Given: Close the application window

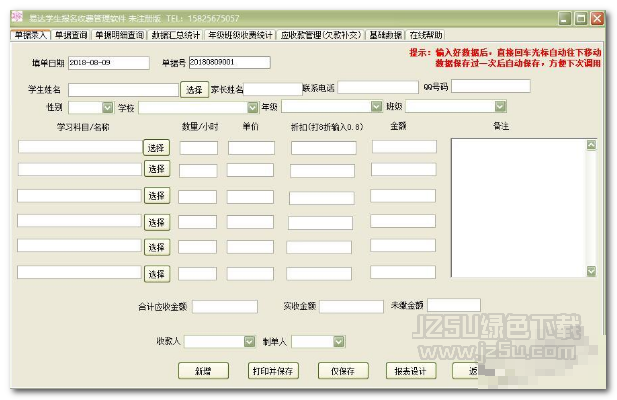Looking at the screenshot, I should point(597,18).
